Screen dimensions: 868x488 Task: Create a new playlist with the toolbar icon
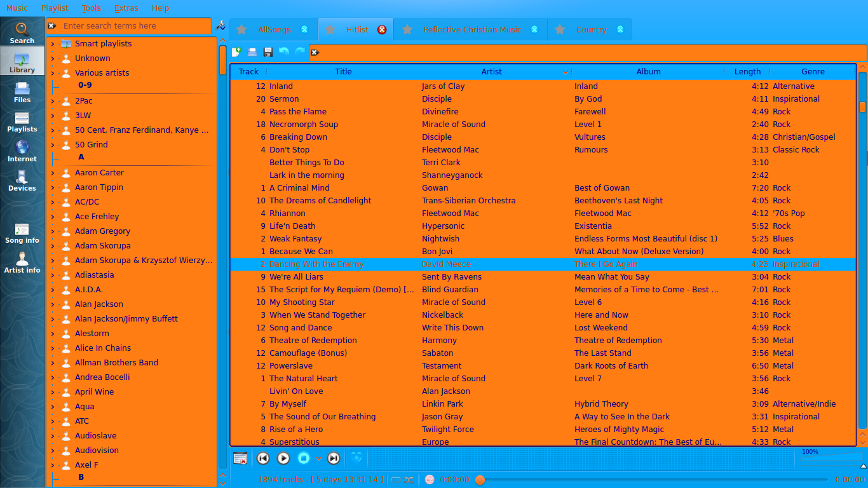(236, 52)
